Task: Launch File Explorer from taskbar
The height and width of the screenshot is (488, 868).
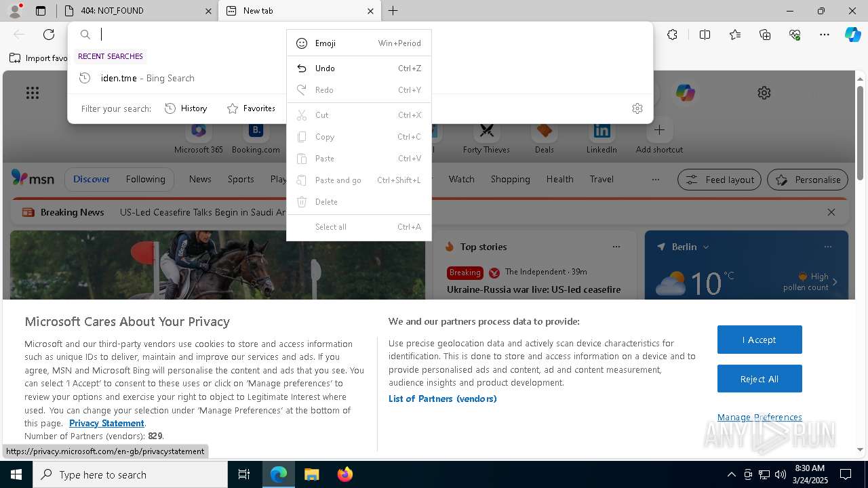Action: click(311, 474)
